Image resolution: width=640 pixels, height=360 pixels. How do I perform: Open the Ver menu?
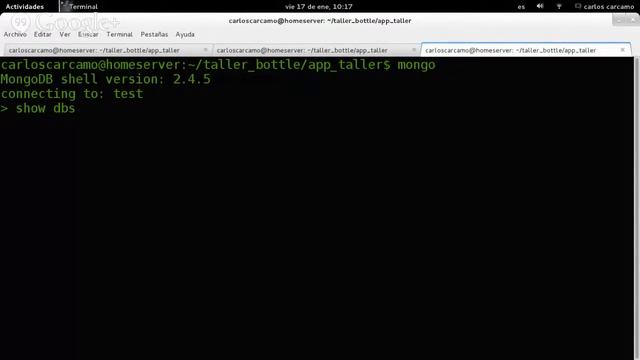pyautogui.click(x=65, y=34)
